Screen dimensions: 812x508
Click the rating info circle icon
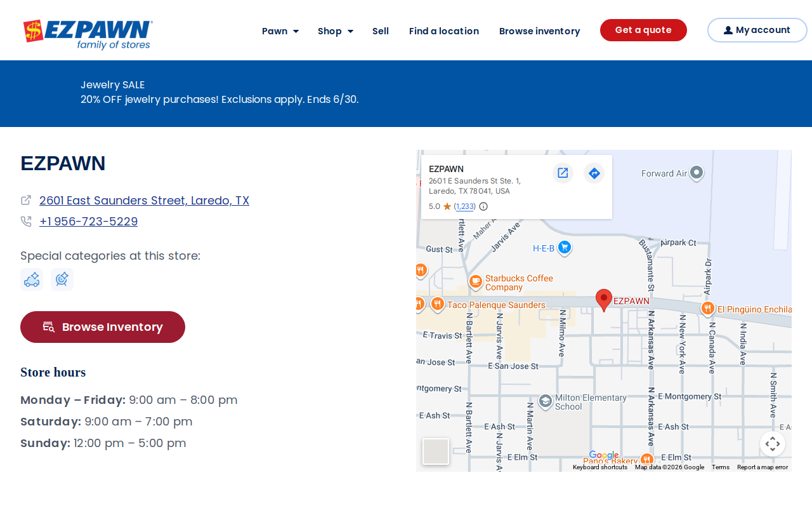click(x=483, y=206)
